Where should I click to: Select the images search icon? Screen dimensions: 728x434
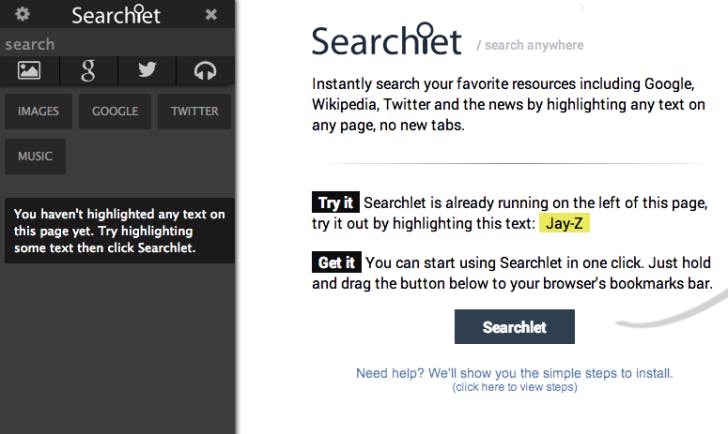29,70
